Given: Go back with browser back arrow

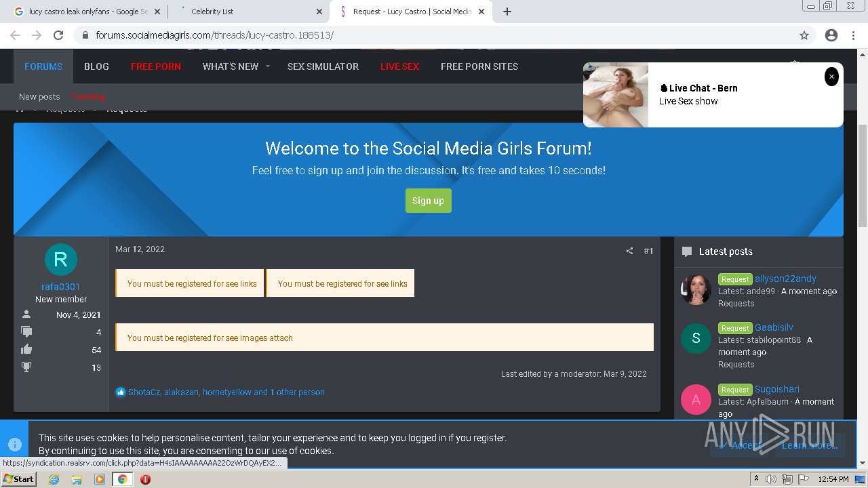Looking at the screenshot, I should [x=15, y=35].
